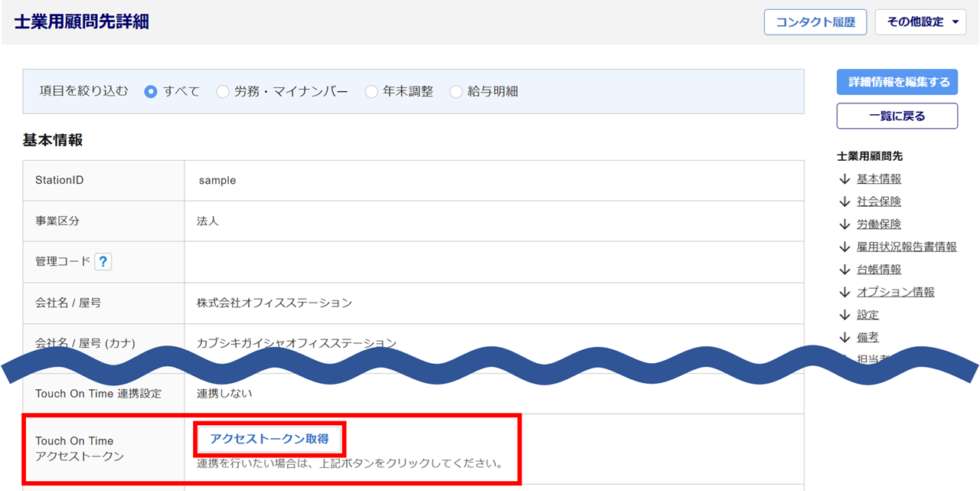Select the 給与明細 radio option

pos(456,92)
